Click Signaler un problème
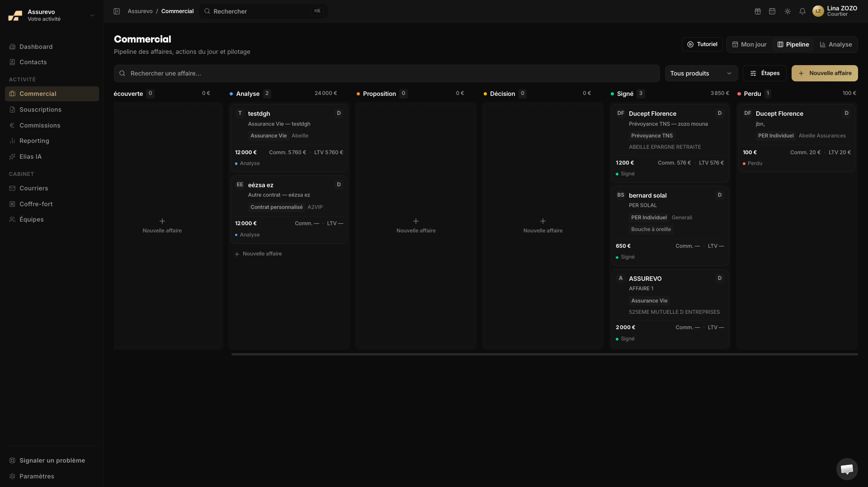The width and height of the screenshot is (868, 487). 52,460
